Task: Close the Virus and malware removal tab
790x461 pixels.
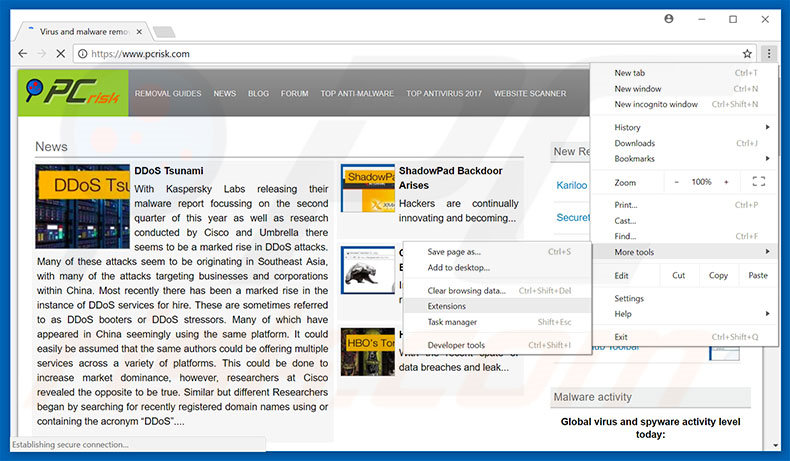Action: (139, 32)
